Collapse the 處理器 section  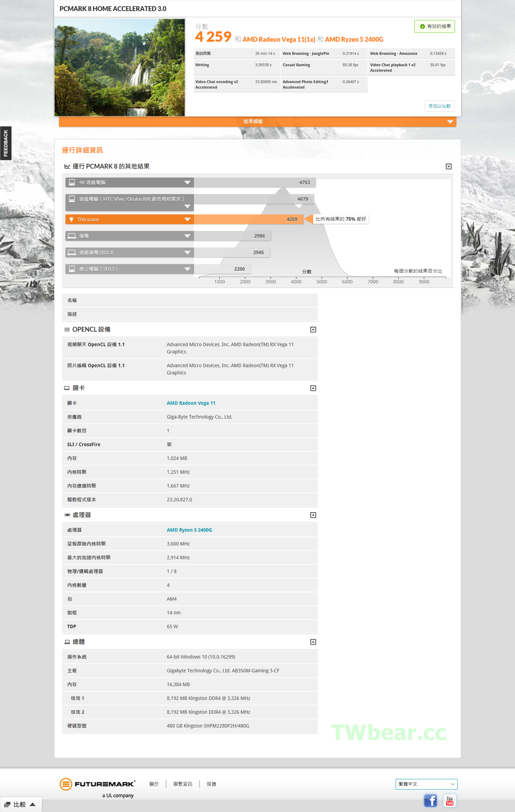click(x=313, y=515)
